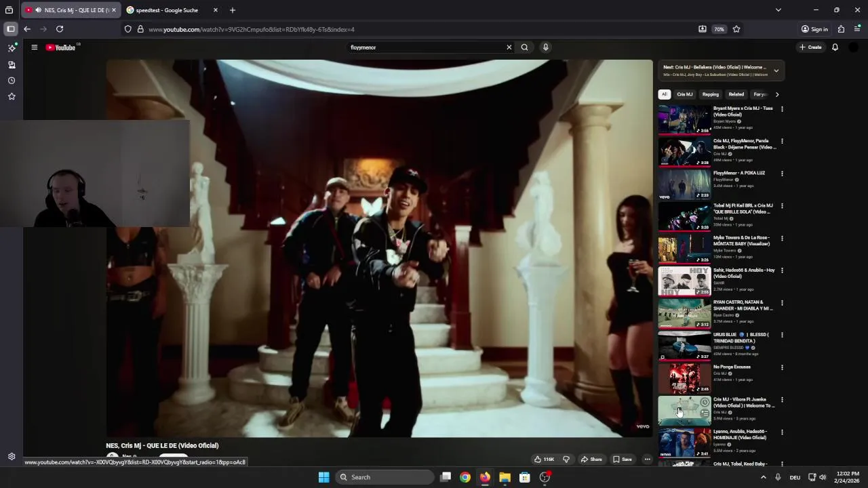Open options for MI DIABLA Y MI video
Screen dimensions: 868x488
point(782,303)
